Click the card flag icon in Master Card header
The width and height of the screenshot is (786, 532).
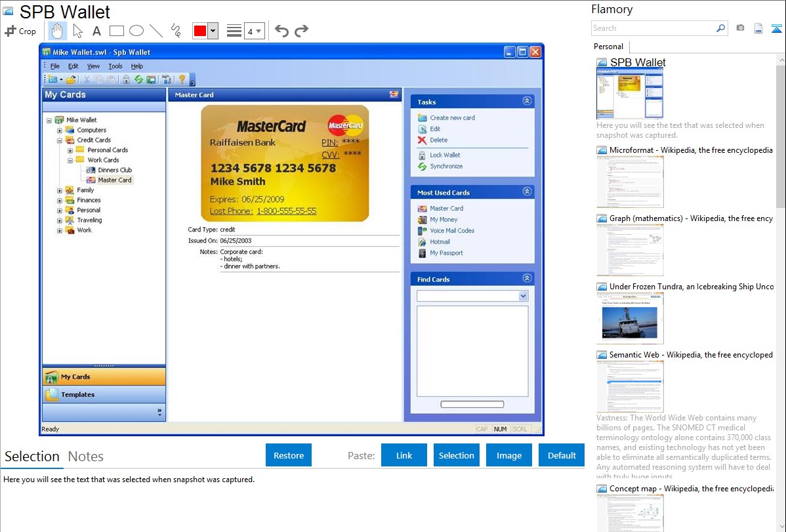[x=394, y=94]
